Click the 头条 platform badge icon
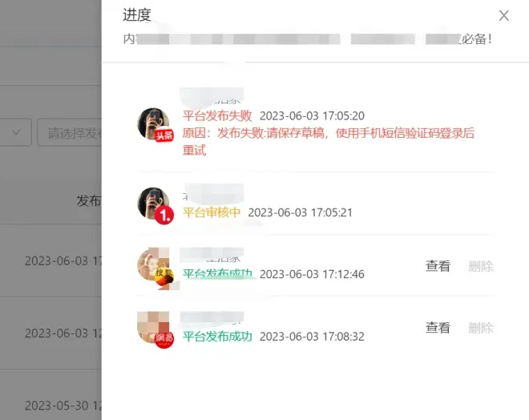529x420 pixels. click(x=164, y=135)
